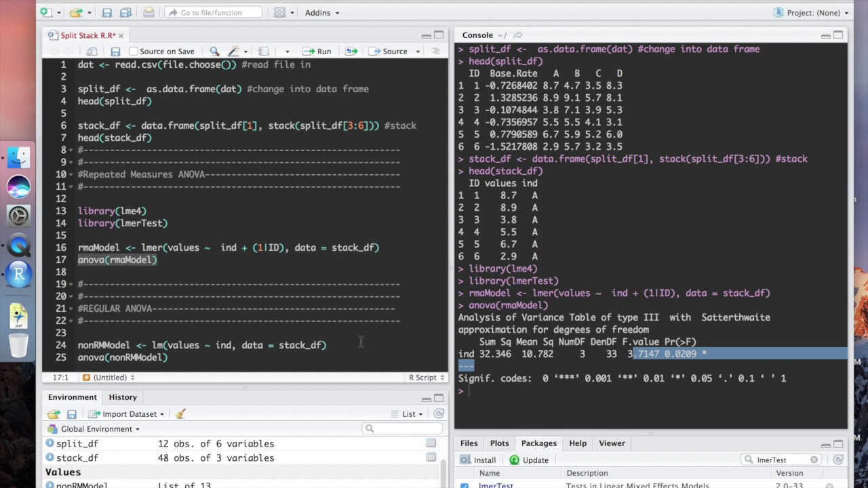
Task: Expand the stack_df data frame entry
Action: pyautogui.click(x=50, y=457)
